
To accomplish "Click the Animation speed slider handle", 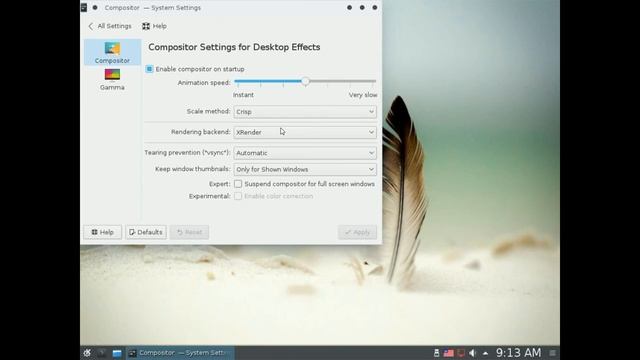I will (x=305, y=81).
